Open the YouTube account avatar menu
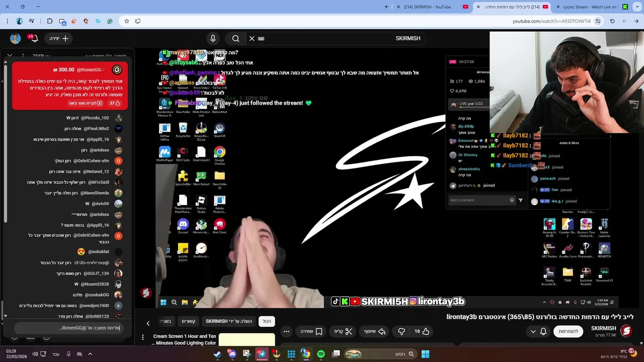The height and width of the screenshot is (362, 644). (x=15, y=38)
